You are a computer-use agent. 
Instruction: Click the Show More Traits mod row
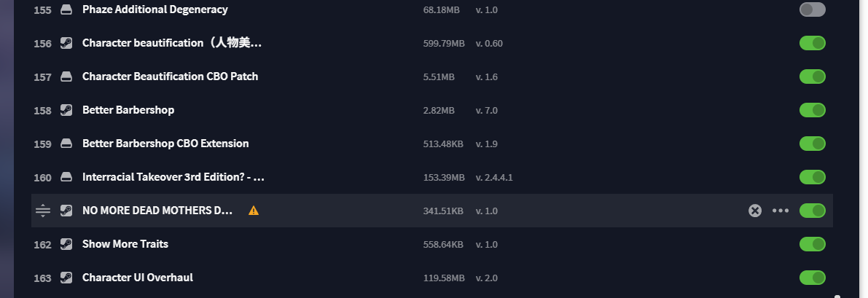pyautogui.click(x=431, y=244)
